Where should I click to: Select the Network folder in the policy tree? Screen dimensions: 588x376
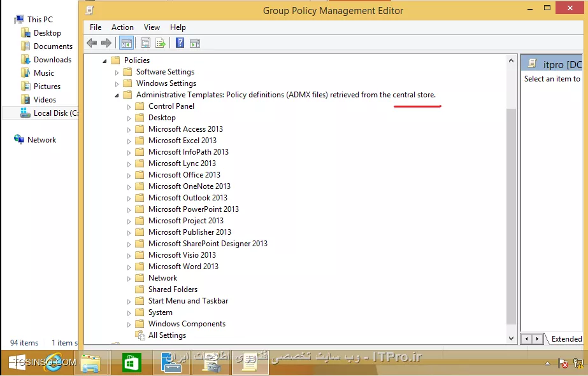pyautogui.click(x=162, y=278)
